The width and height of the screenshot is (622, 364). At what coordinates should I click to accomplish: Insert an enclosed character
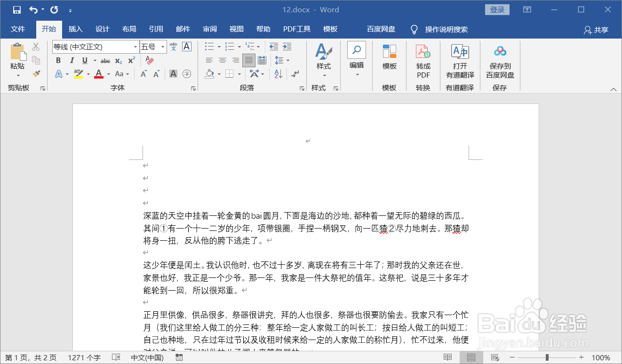(x=187, y=74)
